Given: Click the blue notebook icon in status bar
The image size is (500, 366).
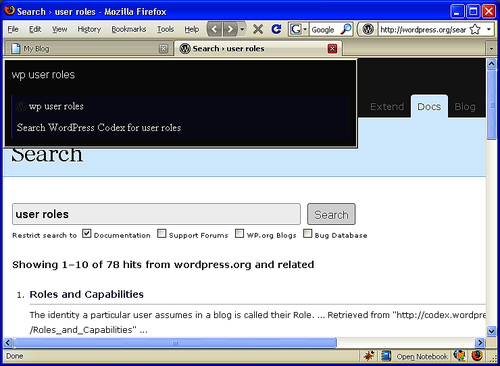Looking at the screenshot, I should point(386,356).
